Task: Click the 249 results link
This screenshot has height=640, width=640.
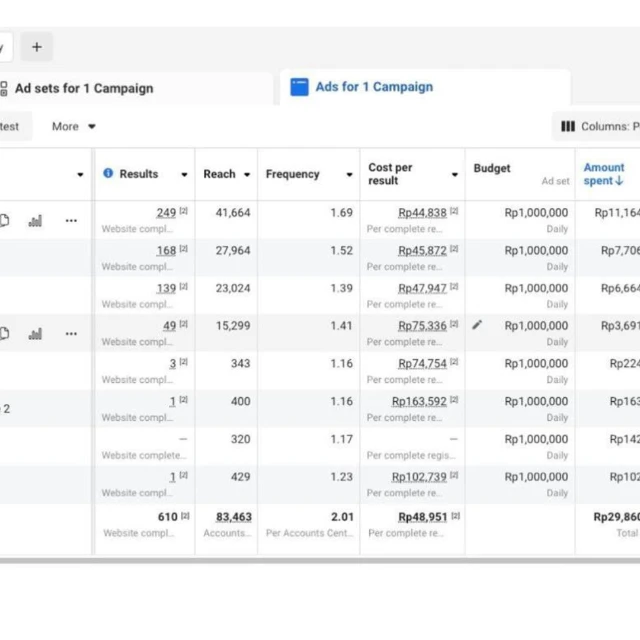Action: (165, 213)
